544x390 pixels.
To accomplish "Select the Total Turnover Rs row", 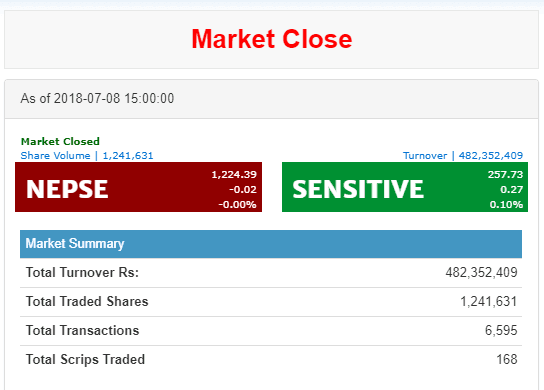I will pos(271,273).
